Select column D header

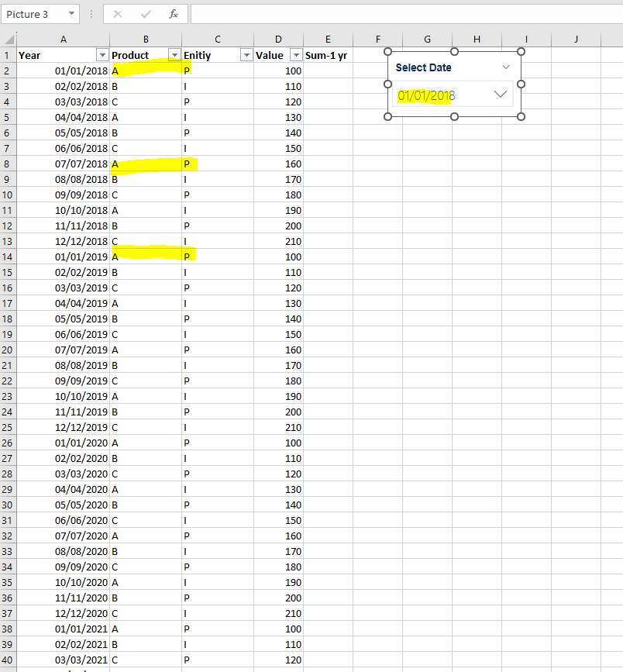tap(278, 40)
